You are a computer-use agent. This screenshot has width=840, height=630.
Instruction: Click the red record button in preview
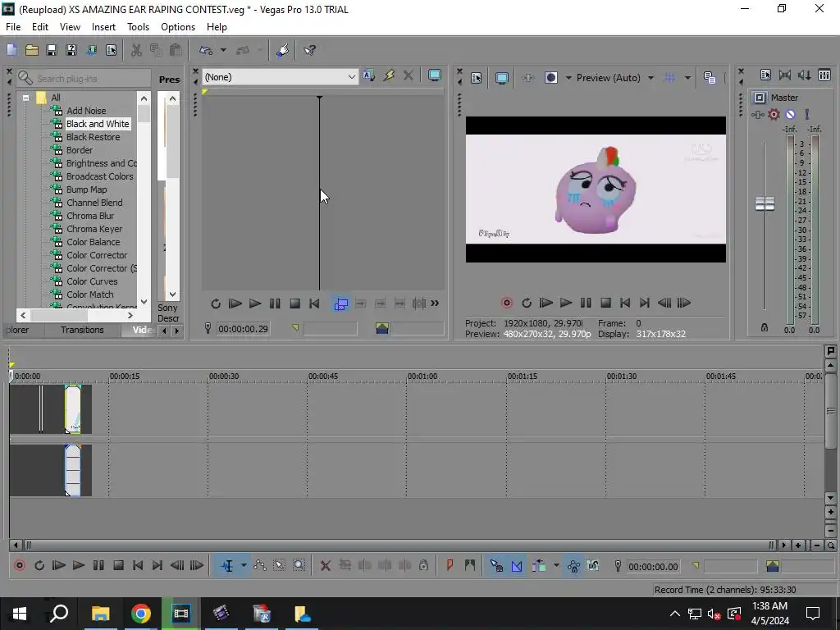(x=506, y=303)
